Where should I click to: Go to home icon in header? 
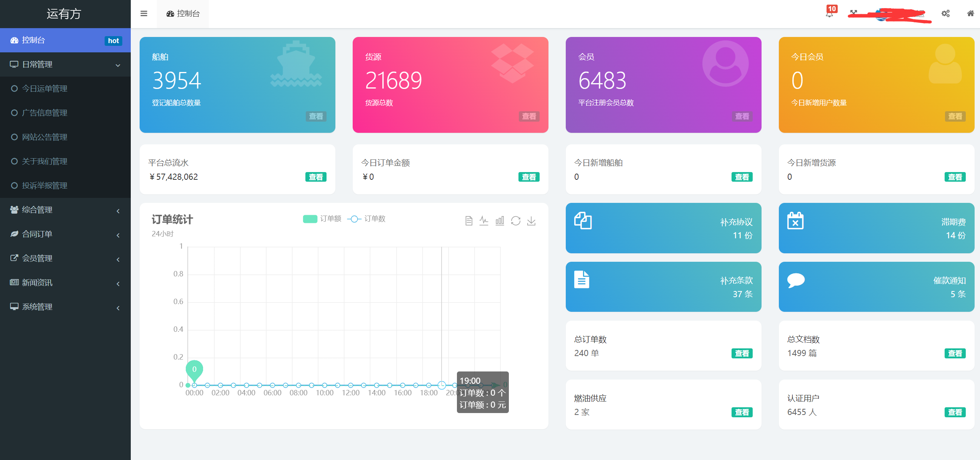[x=970, y=13]
